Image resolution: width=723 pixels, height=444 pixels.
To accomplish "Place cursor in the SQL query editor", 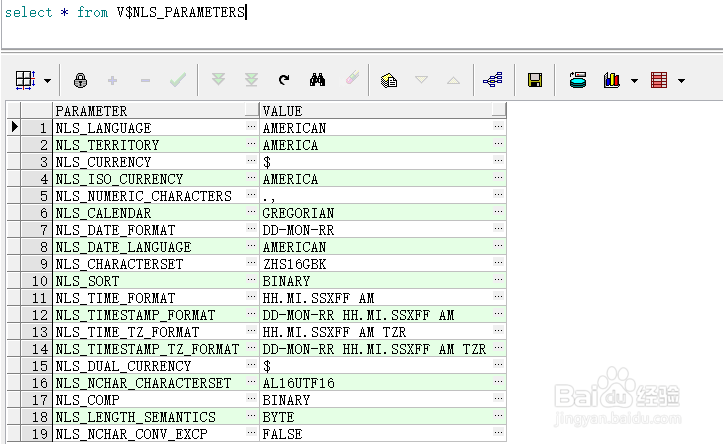I will [x=362, y=23].
